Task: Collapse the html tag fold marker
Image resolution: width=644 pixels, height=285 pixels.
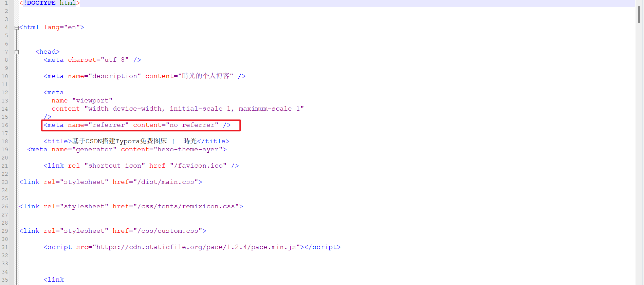Action: pos(16,28)
